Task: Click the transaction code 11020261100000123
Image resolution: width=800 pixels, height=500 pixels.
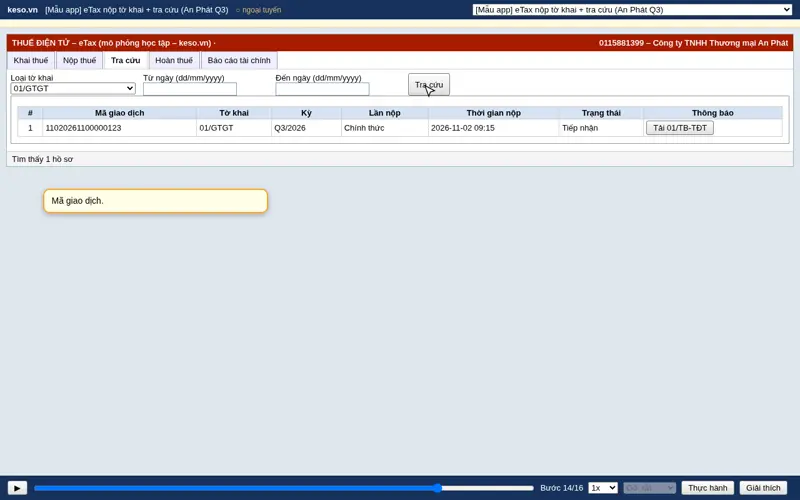Action: tap(83, 128)
